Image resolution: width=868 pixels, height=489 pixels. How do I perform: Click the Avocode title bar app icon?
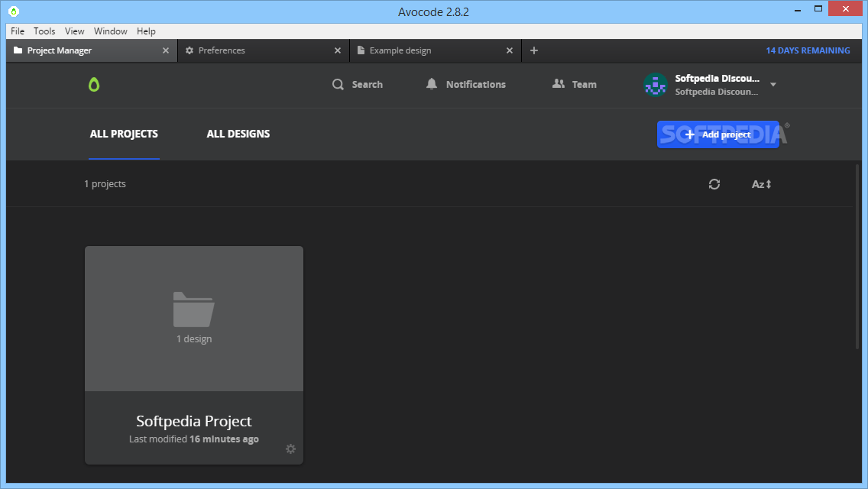(x=14, y=11)
